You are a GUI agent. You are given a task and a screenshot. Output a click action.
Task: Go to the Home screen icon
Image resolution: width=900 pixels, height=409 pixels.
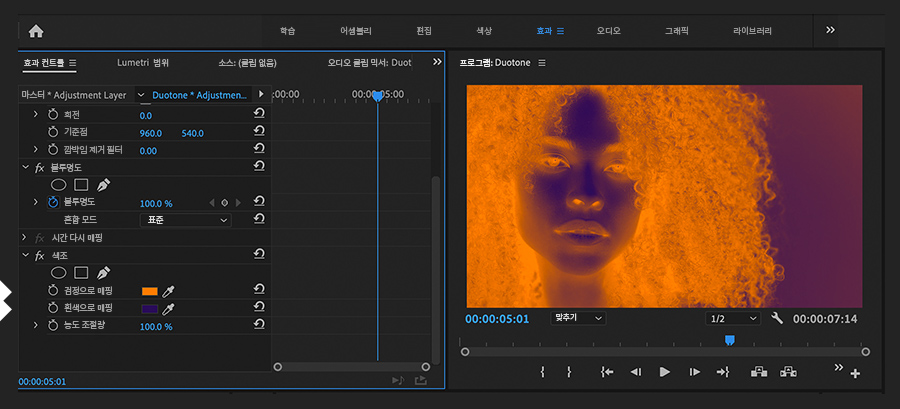[x=36, y=31]
